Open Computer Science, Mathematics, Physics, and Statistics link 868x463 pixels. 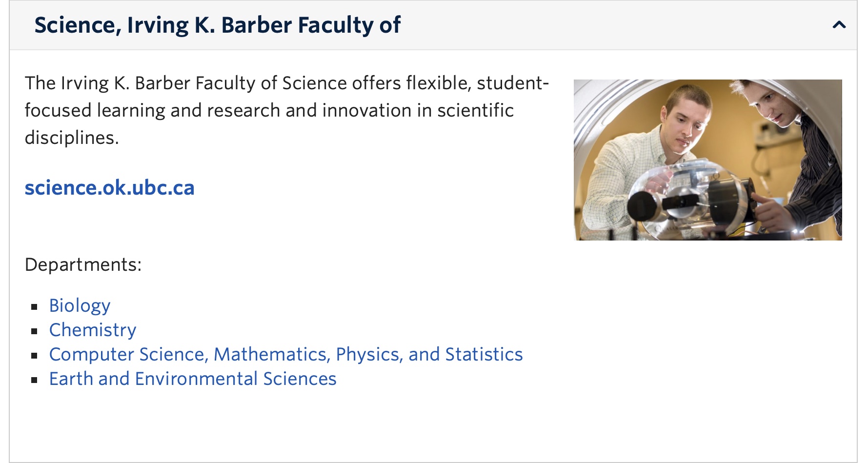click(x=286, y=355)
